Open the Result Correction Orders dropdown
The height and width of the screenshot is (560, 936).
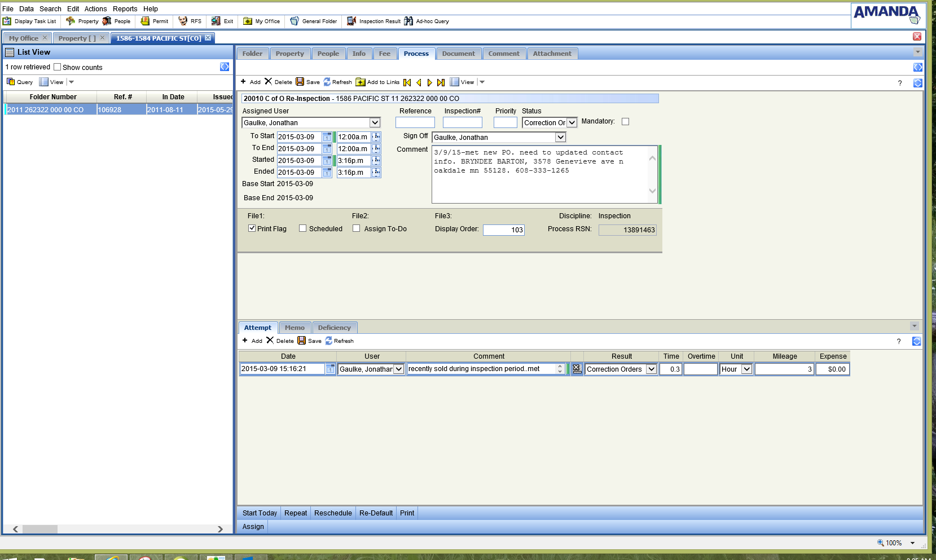click(x=651, y=369)
